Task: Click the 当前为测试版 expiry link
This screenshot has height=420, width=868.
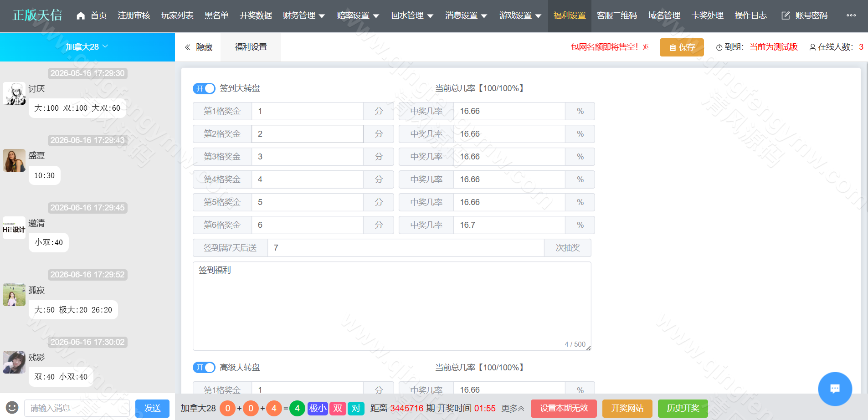Action: tap(774, 47)
